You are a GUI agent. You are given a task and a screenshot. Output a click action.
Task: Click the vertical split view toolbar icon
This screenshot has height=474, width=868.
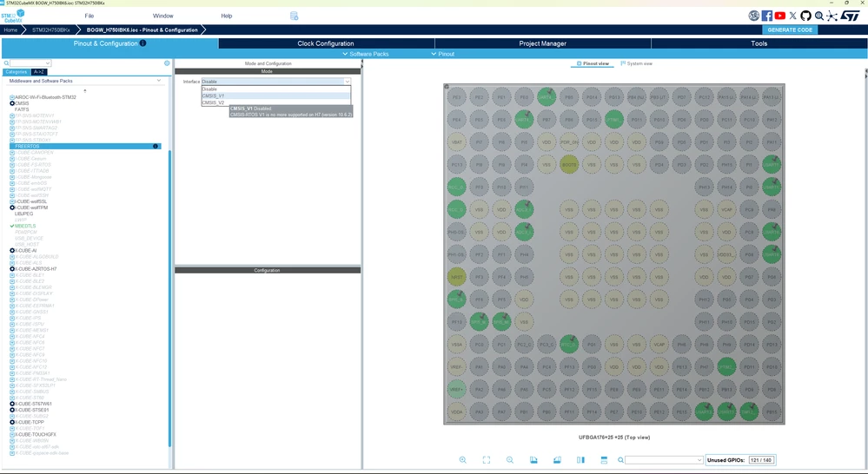pyautogui.click(x=580, y=459)
